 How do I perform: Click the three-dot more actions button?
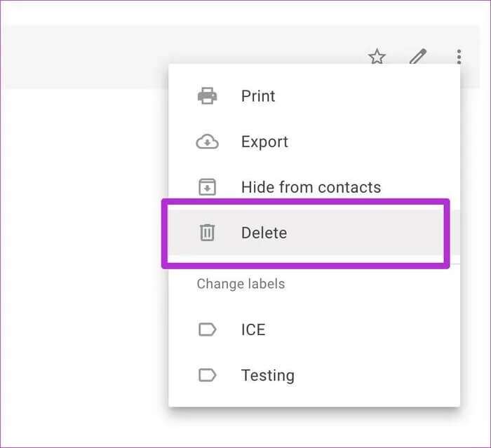tap(459, 56)
